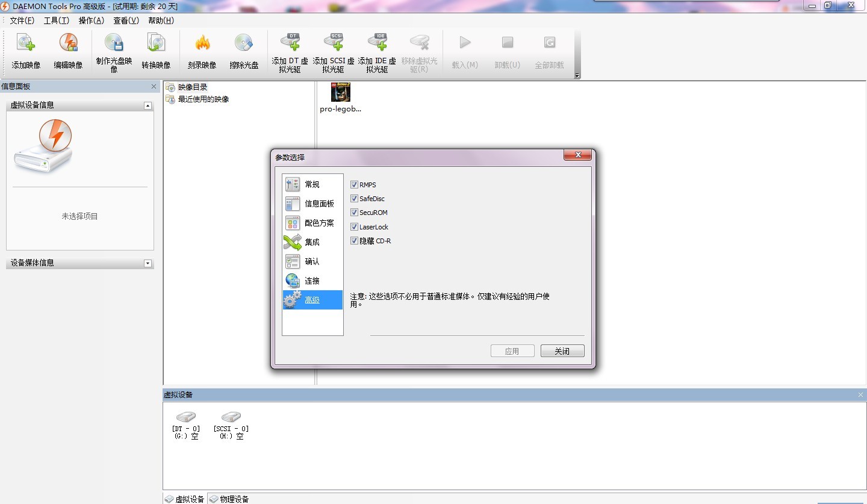The image size is (867, 504).
Task: Expand the 设备媒体信息 section
Action: pyautogui.click(x=148, y=263)
